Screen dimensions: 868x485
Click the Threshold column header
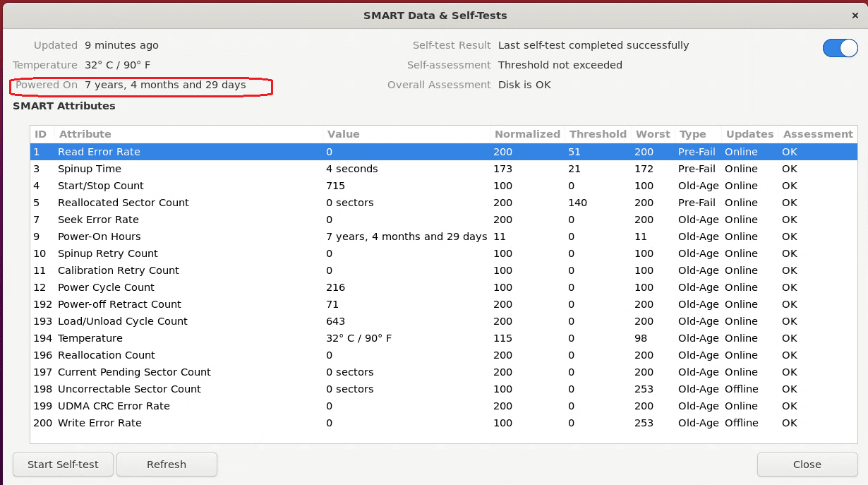pyautogui.click(x=598, y=134)
